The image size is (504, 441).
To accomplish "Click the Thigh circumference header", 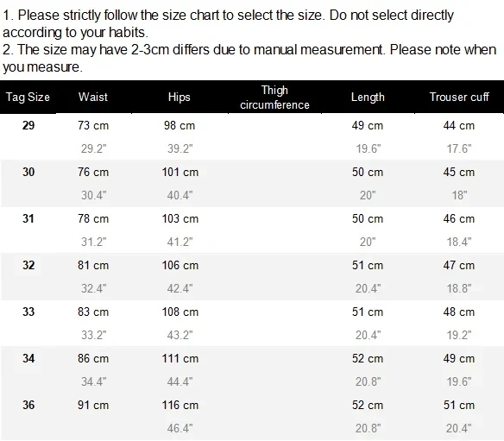I will point(274,98).
